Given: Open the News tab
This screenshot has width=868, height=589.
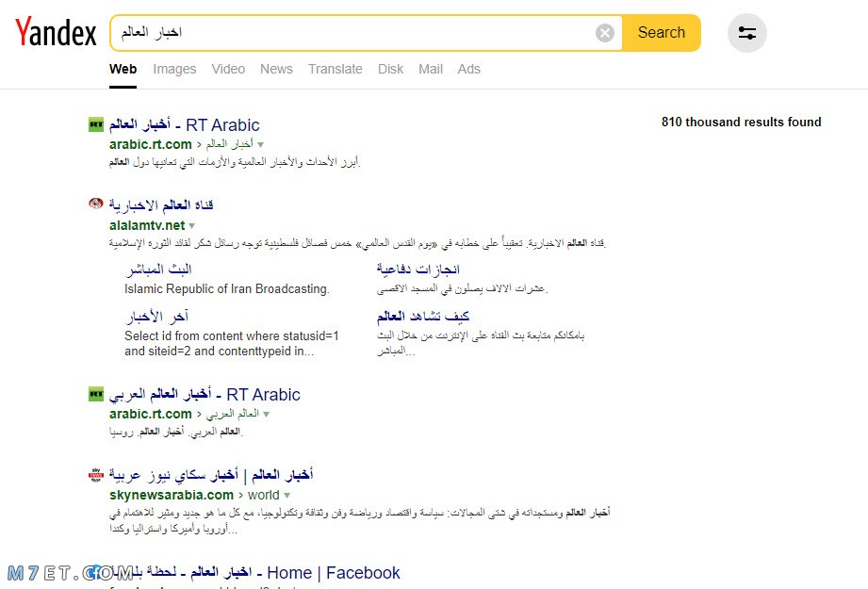Looking at the screenshot, I should click(x=276, y=69).
